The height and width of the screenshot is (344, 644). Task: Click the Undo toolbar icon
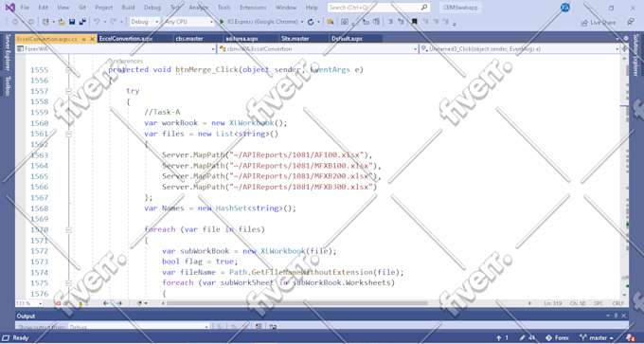[x=96, y=22]
